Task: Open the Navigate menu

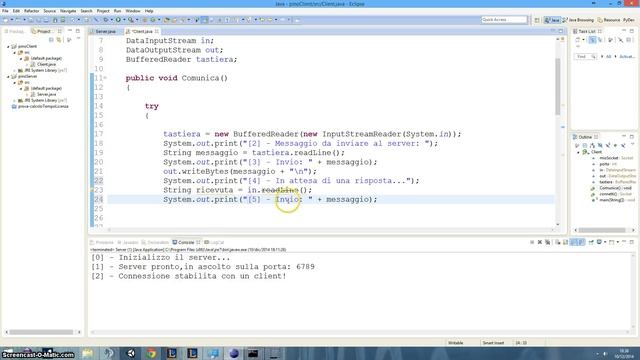Action: (x=68, y=11)
